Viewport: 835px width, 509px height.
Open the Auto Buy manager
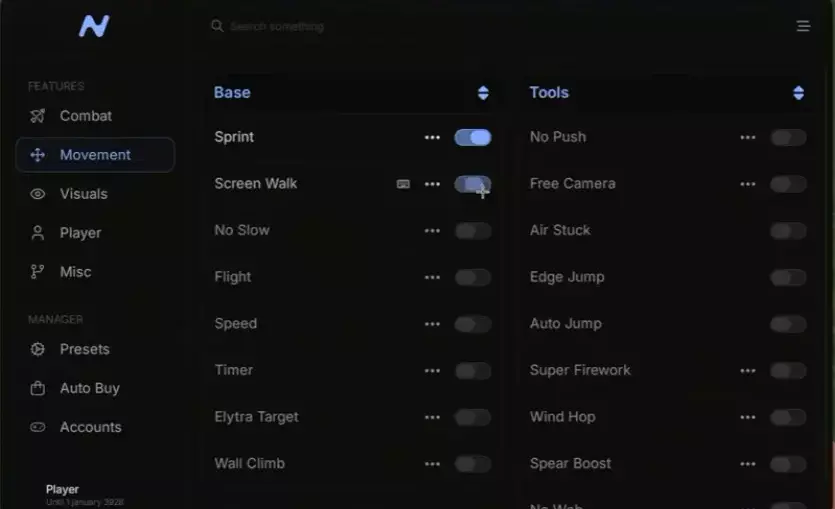tap(95, 388)
